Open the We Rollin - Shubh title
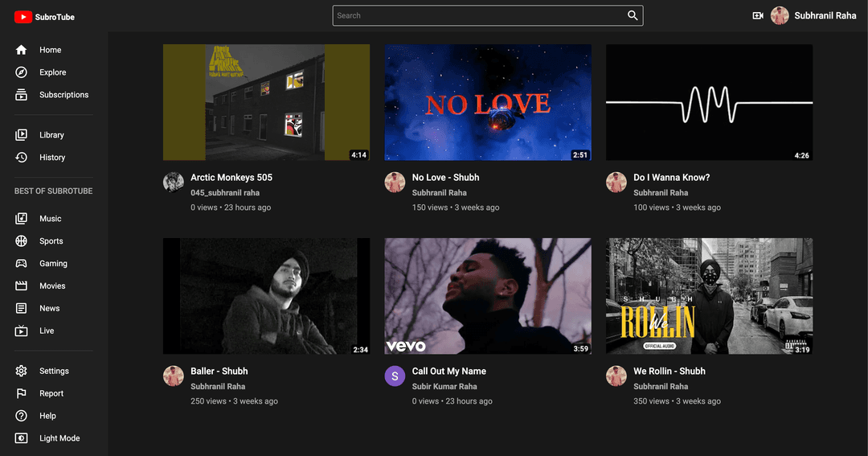This screenshot has width=868, height=456. point(669,372)
